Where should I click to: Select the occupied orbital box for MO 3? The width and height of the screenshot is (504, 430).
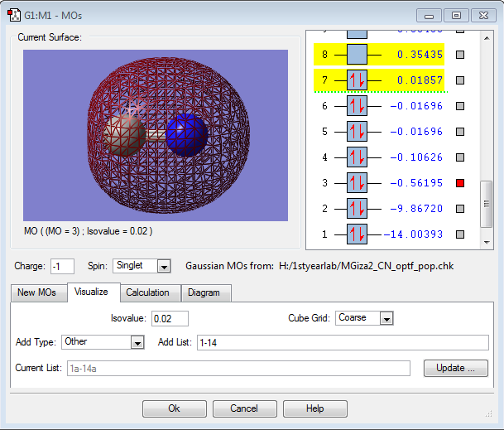click(x=357, y=183)
